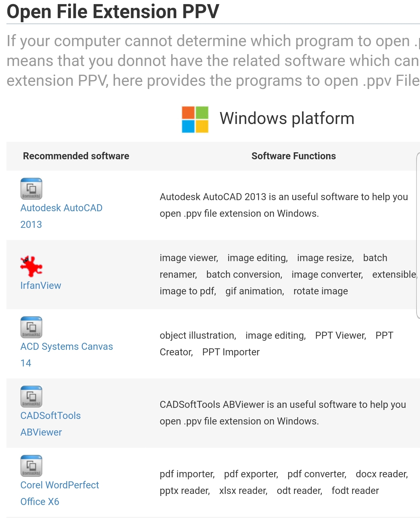Screen dimensions: 420x519
Task: Click the 'pdf exporter' function text
Action: 251,474
